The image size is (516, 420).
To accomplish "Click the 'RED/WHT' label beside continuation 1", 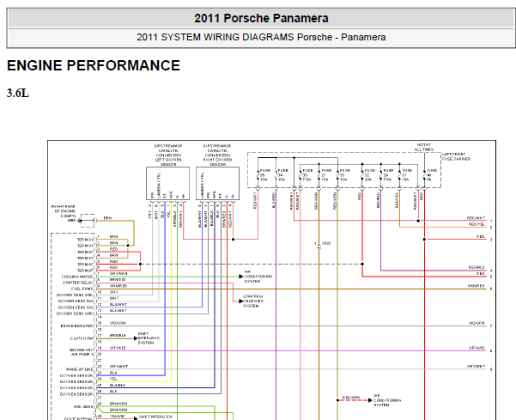I will [x=476, y=218].
